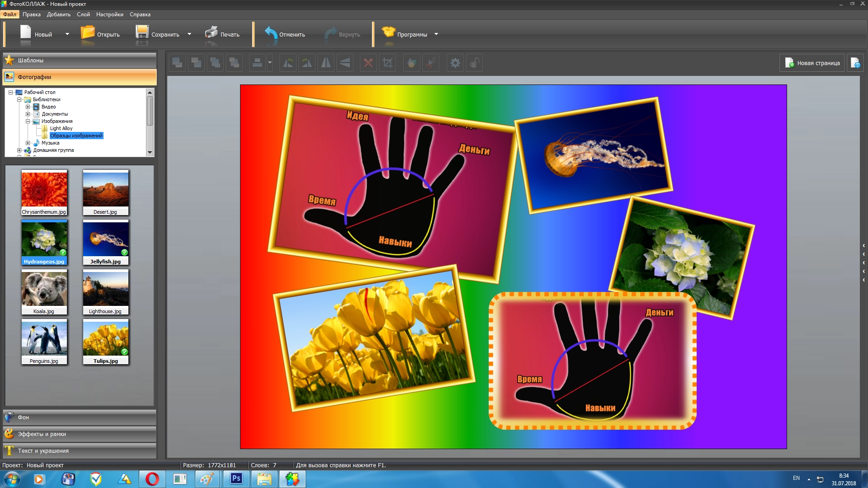Click the red X delete layer icon

pyautogui.click(x=368, y=63)
